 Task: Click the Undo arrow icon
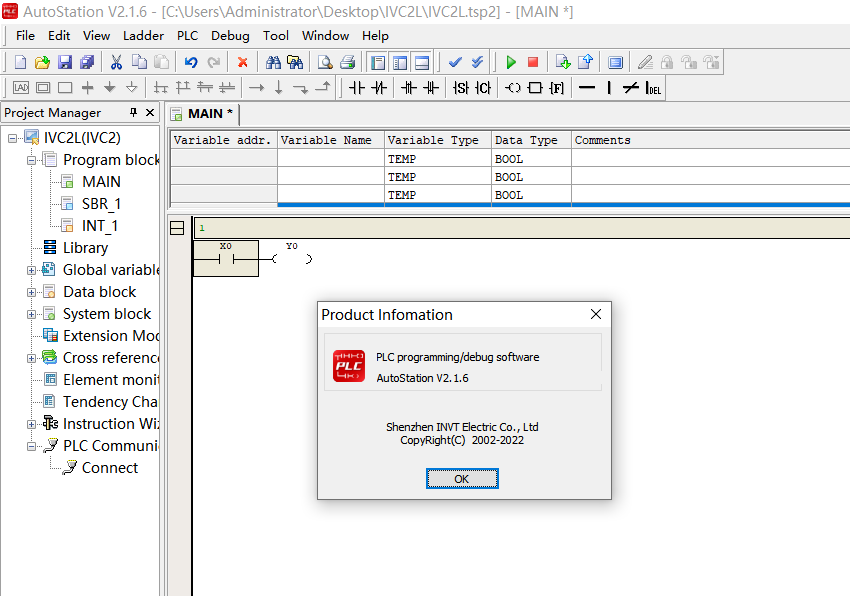coord(191,62)
